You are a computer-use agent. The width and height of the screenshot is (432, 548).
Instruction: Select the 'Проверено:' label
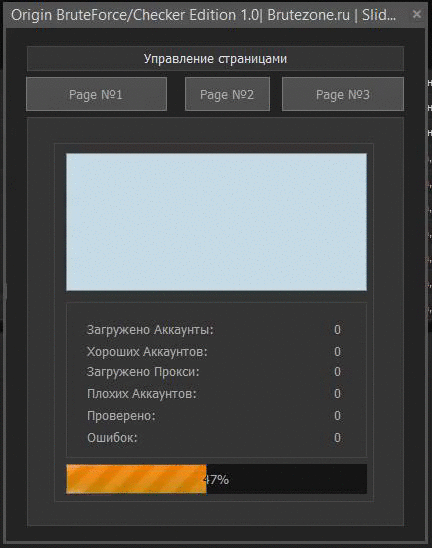click(121, 416)
